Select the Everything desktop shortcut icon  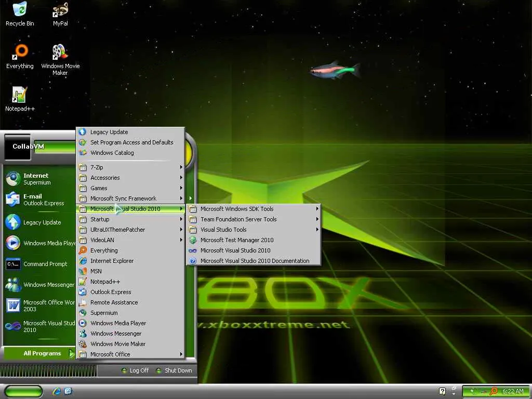(x=20, y=57)
